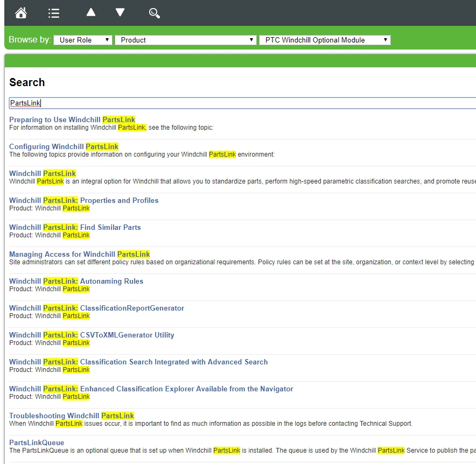Expand the Product dropdown
This screenshot has width=476, height=464.
185,40
